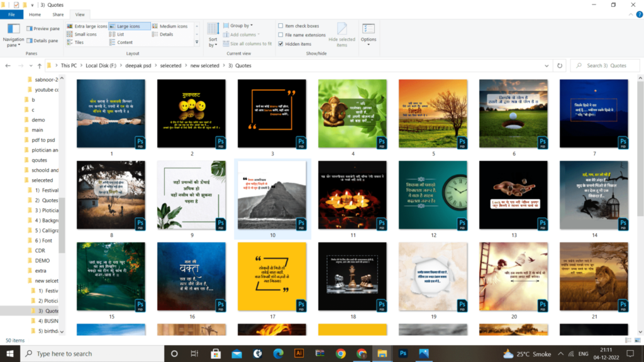The image size is (644, 362).
Task: Switch to the Share tab
Action: (x=58, y=14)
